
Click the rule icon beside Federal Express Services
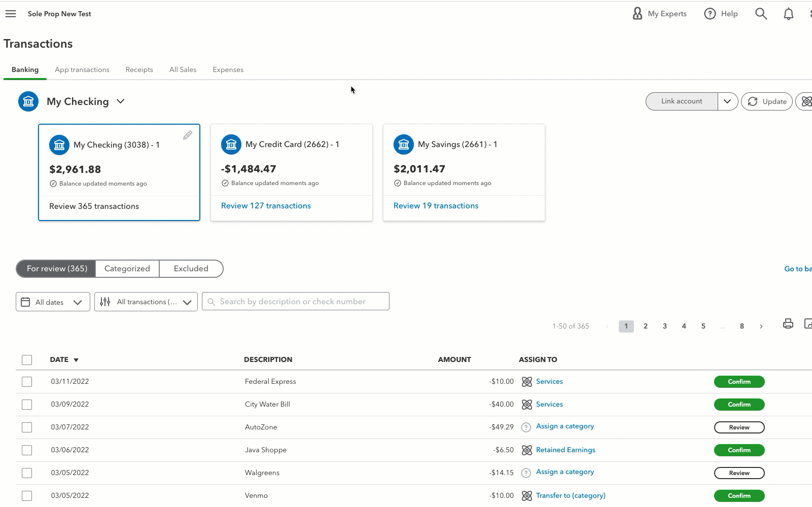point(526,381)
